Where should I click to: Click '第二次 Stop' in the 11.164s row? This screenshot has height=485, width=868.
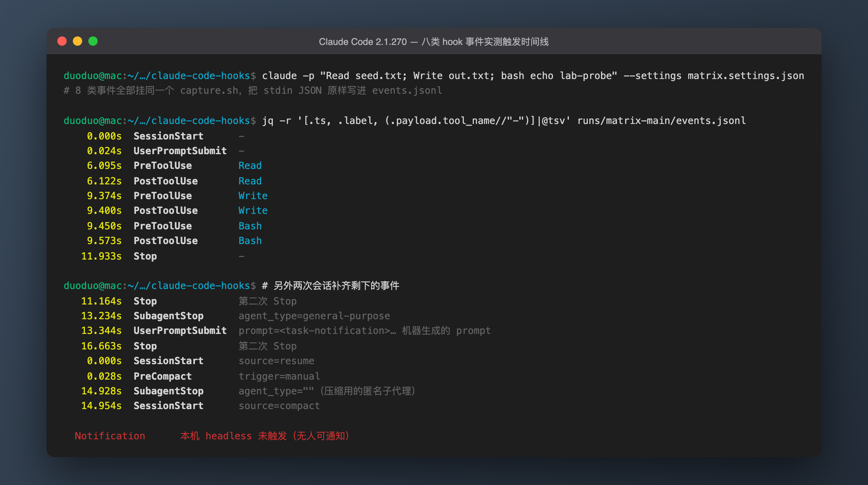tap(267, 301)
